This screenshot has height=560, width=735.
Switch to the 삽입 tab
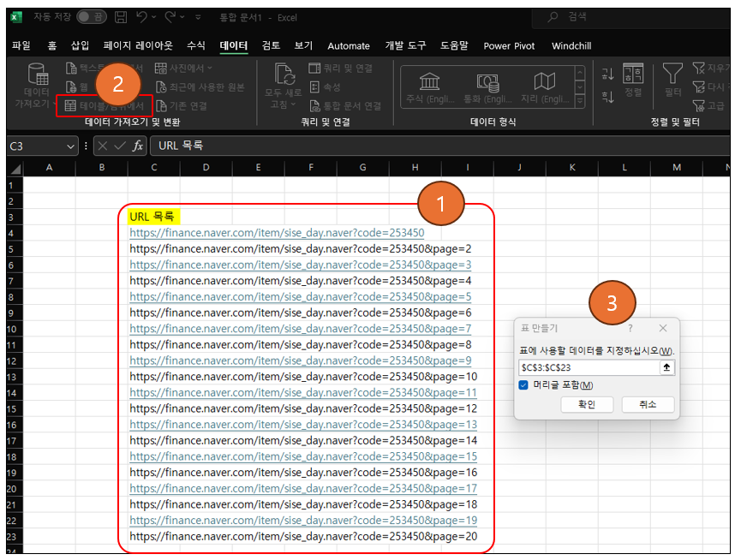(80, 46)
